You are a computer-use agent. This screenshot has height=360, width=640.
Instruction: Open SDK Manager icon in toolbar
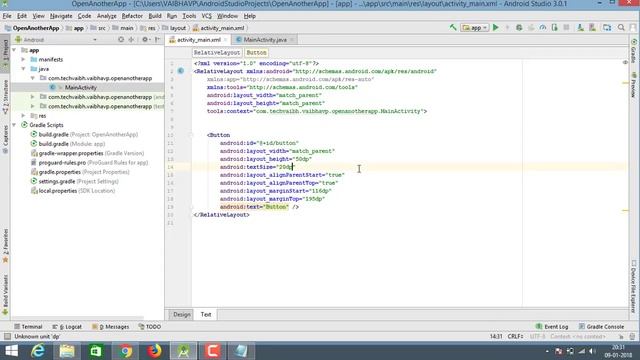[x=592, y=28]
